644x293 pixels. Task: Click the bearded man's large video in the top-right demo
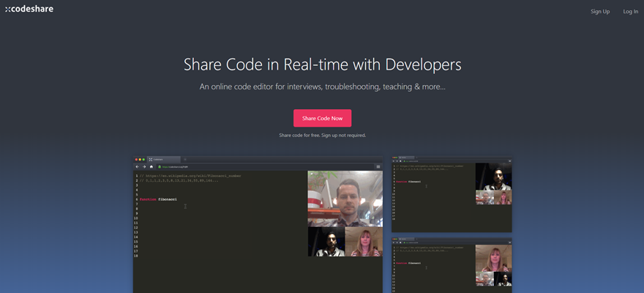(x=493, y=177)
